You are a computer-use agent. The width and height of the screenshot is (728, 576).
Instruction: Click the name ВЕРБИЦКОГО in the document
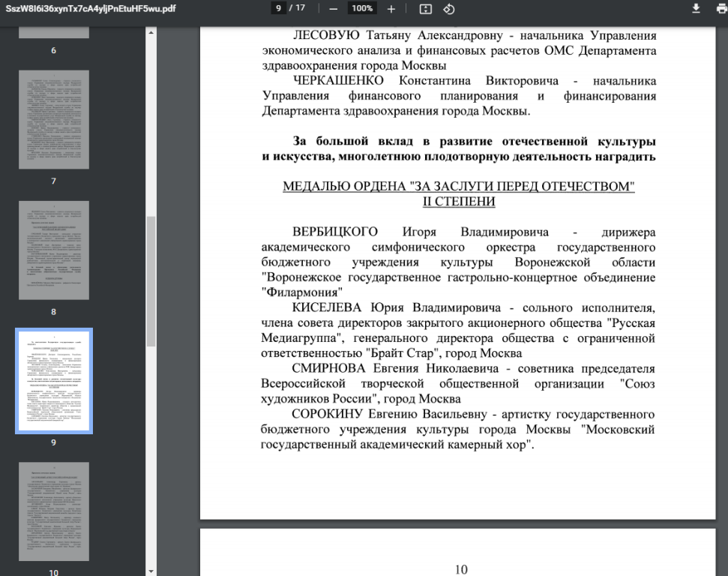tap(334, 232)
